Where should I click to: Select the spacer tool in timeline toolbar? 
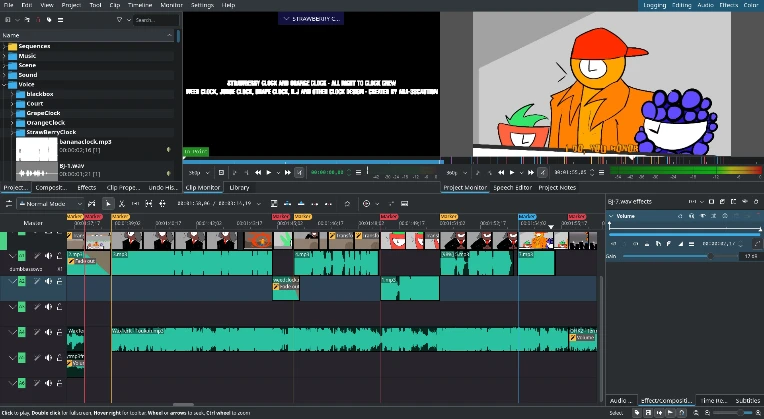[x=135, y=204]
